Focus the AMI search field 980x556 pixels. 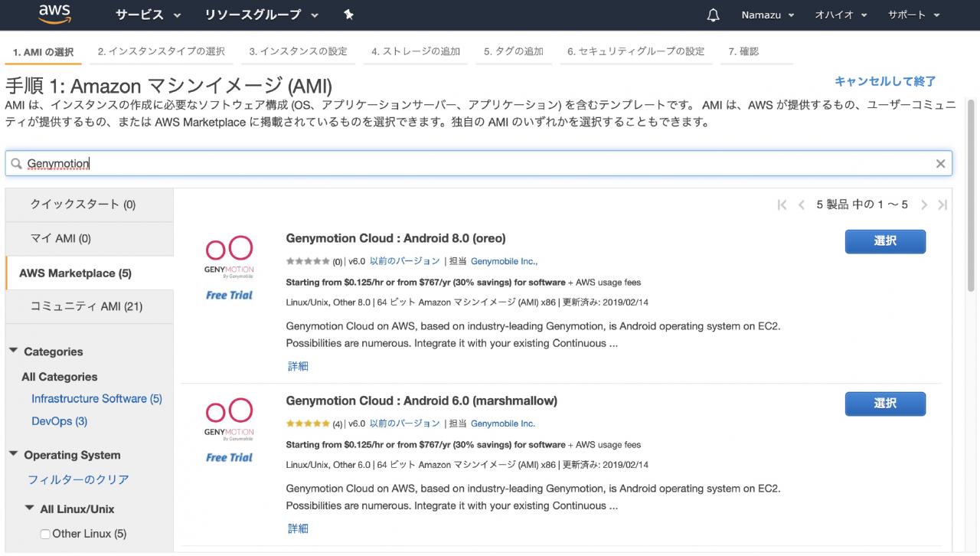click(479, 163)
